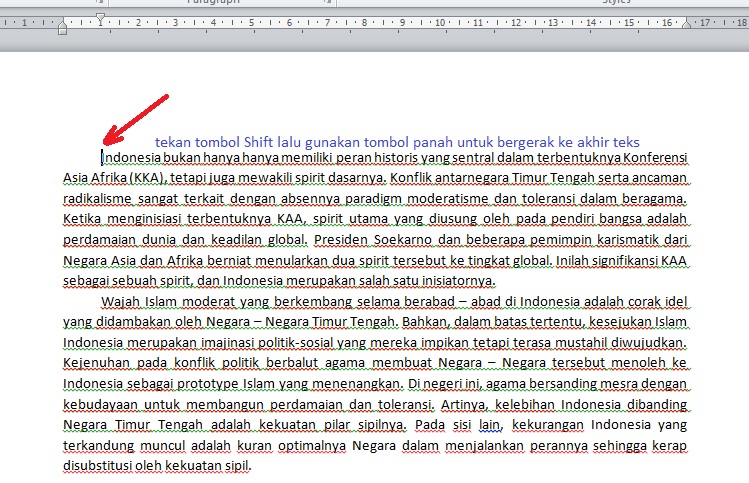This screenshot has width=749, height=483.
Task: Click the word "Artinya,"
Action: [x=464, y=405]
